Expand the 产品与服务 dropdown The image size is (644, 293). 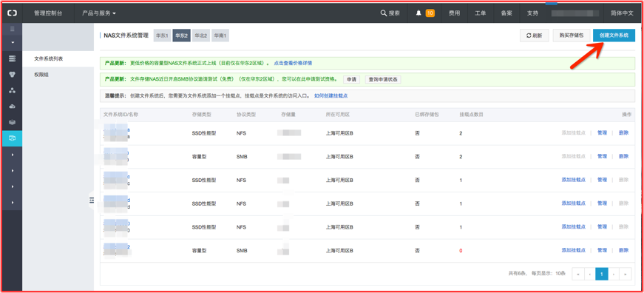99,13
